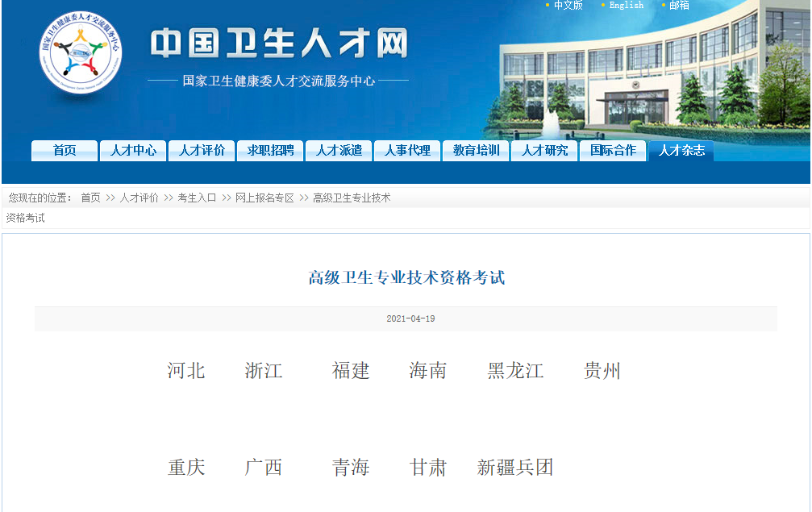Choose the 河北 province link

[186, 371]
